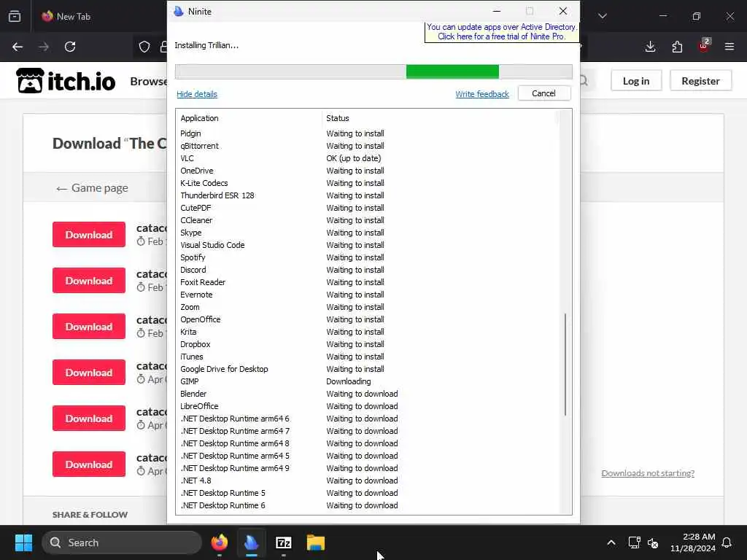Viewport: 747px width, 560px height.
Task: Go forward in Firefox browser
Action: (x=43, y=47)
